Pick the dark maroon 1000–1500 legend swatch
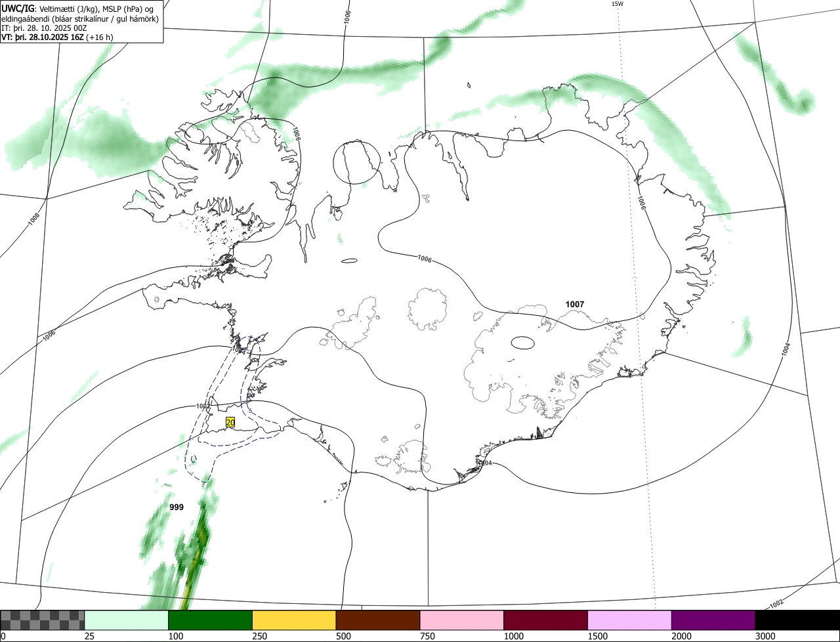The width and height of the screenshot is (840, 642). click(546, 620)
